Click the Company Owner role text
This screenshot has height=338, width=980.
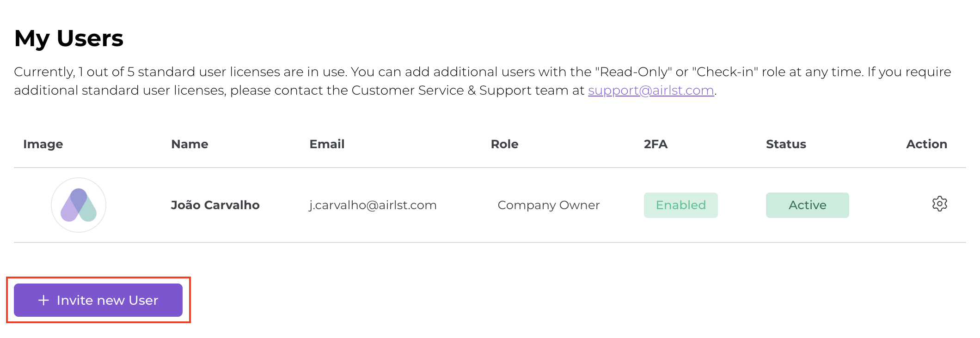[x=548, y=205]
